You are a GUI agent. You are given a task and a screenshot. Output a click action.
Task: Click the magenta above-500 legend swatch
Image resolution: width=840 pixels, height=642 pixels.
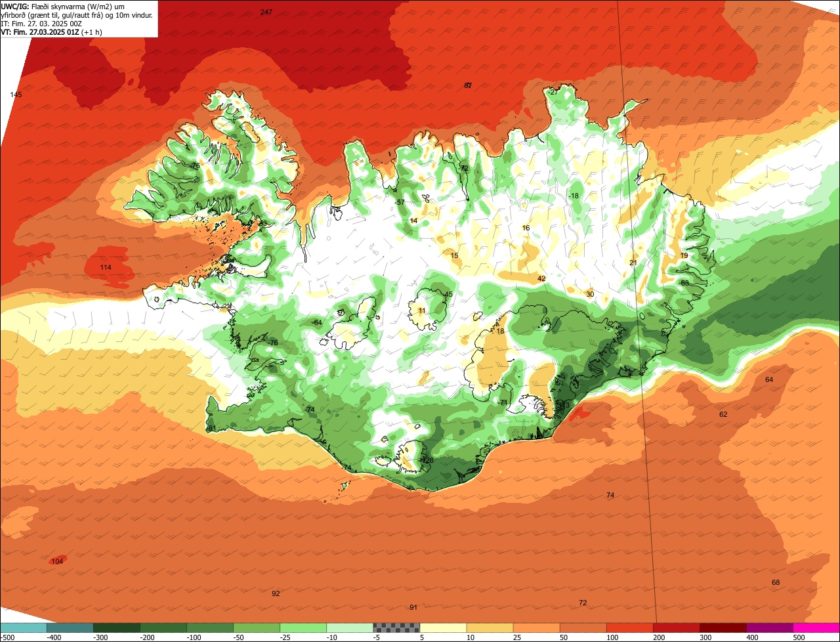click(816, 628)
